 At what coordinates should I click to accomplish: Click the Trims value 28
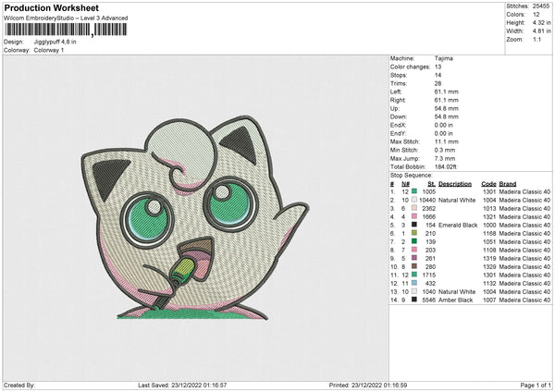click(x=438, y=83)
